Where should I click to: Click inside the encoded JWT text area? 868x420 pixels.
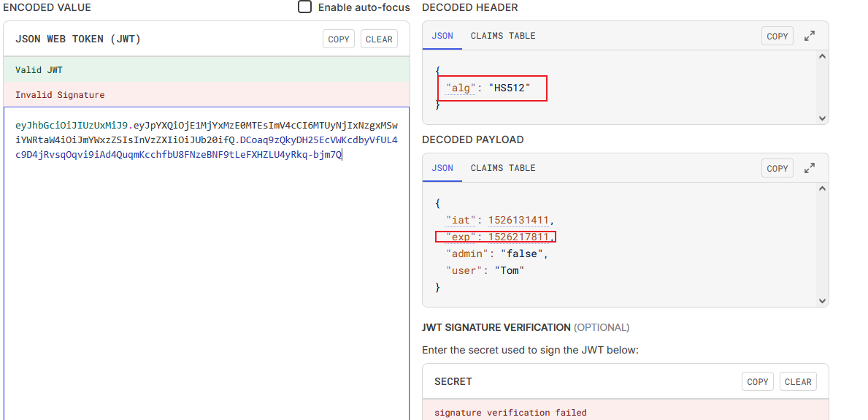206,278
